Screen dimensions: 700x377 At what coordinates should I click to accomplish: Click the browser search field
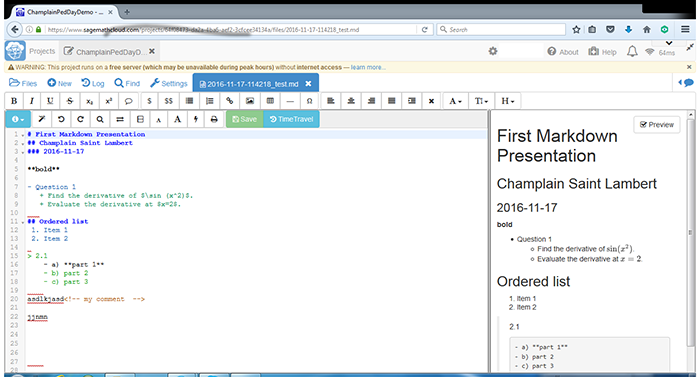501,29
